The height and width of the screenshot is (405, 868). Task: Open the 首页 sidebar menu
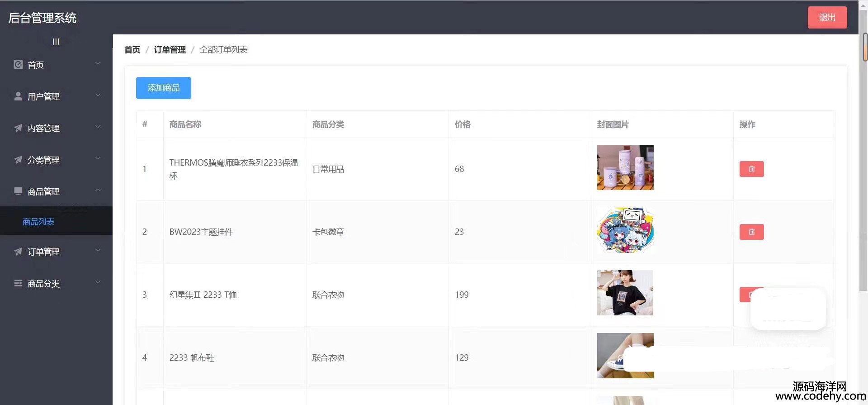56,65
